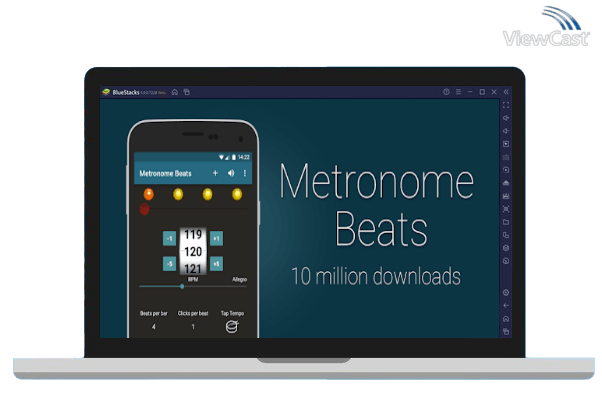Go back using sidebar arrow

pos(506,306)
